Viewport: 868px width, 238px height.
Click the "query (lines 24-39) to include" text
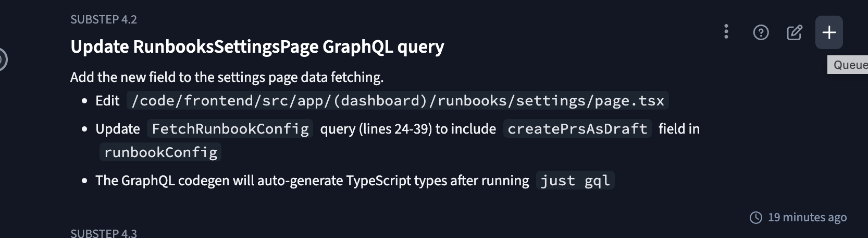coord(407,129)
